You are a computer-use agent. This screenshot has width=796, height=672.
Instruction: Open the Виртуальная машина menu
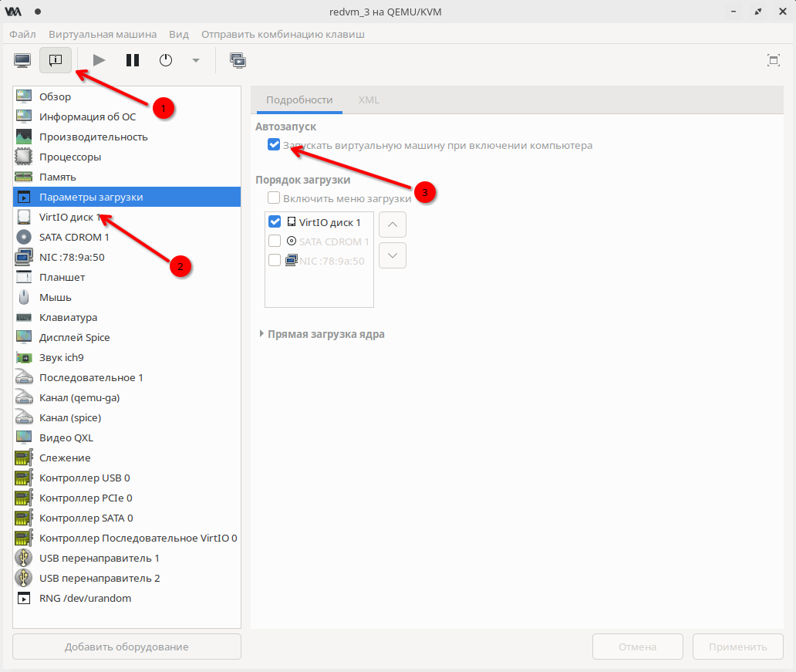coord(103,35)
